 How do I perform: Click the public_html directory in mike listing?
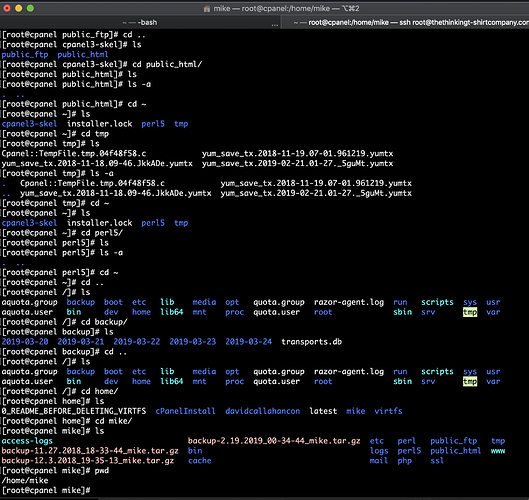(455, 451)
